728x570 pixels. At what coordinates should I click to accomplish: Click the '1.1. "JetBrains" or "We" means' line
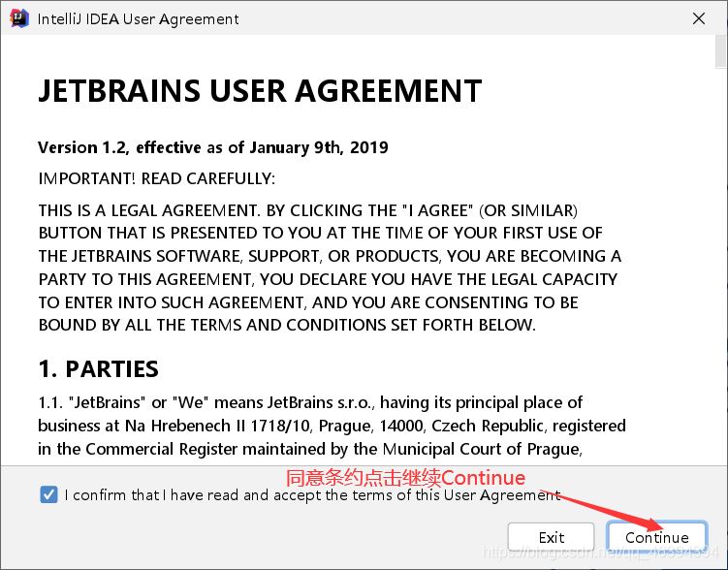pos(310,402)
